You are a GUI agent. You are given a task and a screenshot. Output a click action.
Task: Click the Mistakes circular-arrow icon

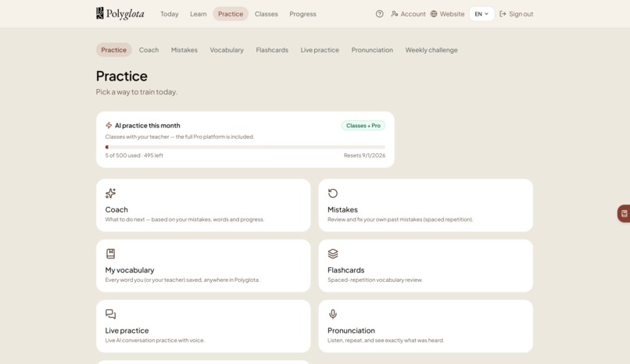pyautogui.click(x=333, y=194)
